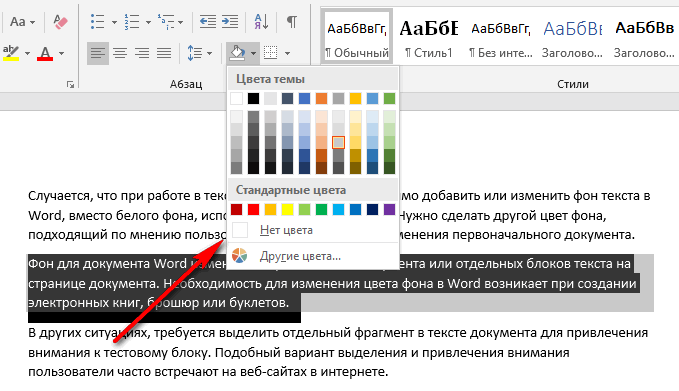Screen dimensions: 679x391
Task: Pick light green standard color
Action: pos(304,210)
